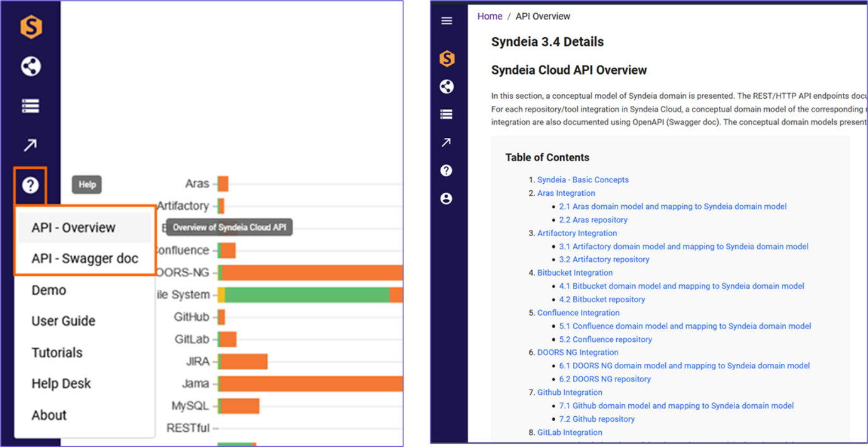Open 4.1 Bitbucket domain model and mapping link

682,286
